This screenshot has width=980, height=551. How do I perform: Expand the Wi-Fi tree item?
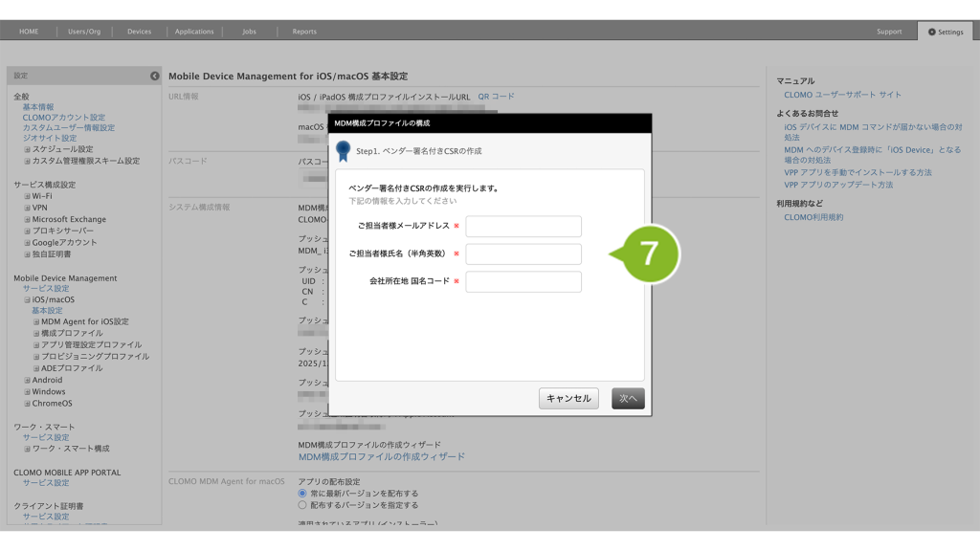[28, 196]
